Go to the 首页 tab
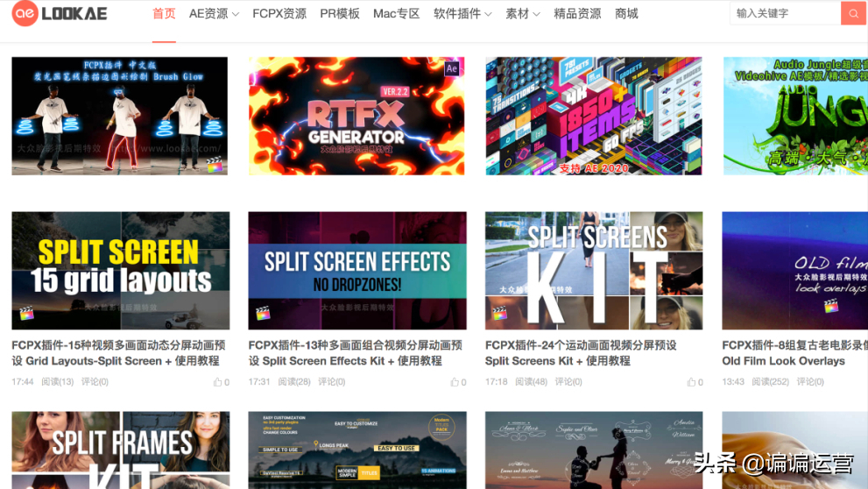The height and width of the screenshot is (489, 868). pyautogui.click(x=164, y=14)
